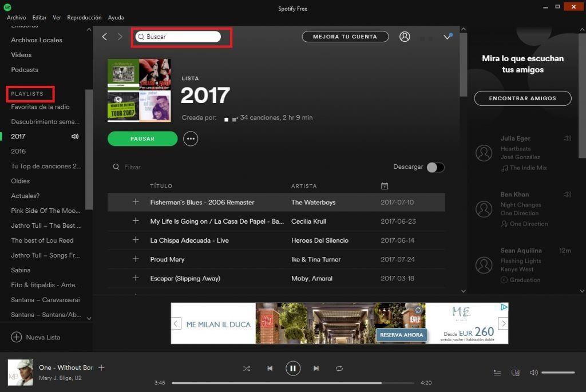Show next ad with right arrow
Viewport: 586px width, 392px height.
pyautogui.click(x=503, y=324)
